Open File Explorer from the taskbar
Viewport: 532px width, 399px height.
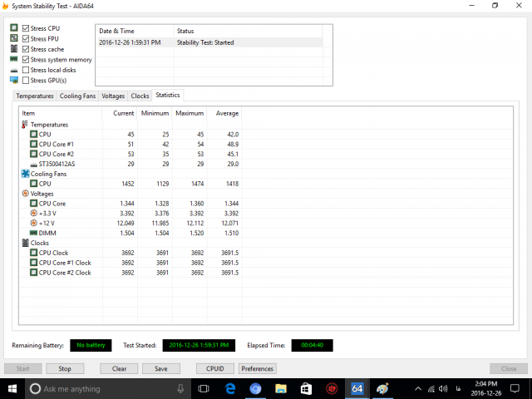tap(281, 388)
